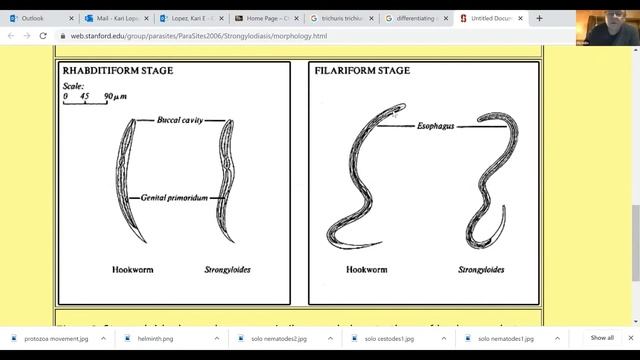Click the Rhabditiform Stage heading
The width and height of the screenshot is (640, 360).
[x=118, y=71]
